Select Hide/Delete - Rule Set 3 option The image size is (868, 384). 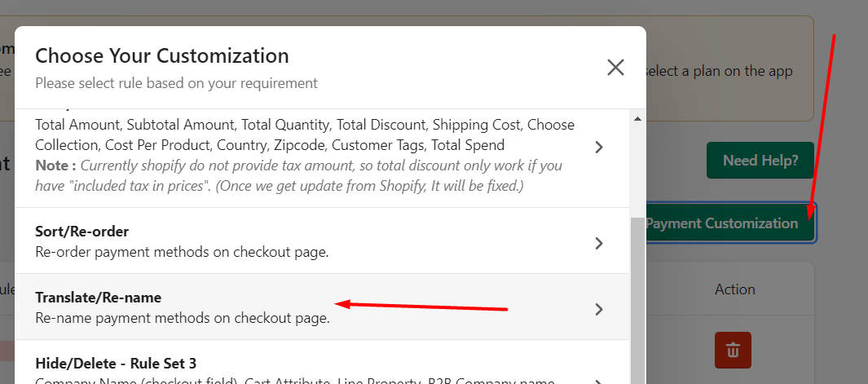pos(116,364)
